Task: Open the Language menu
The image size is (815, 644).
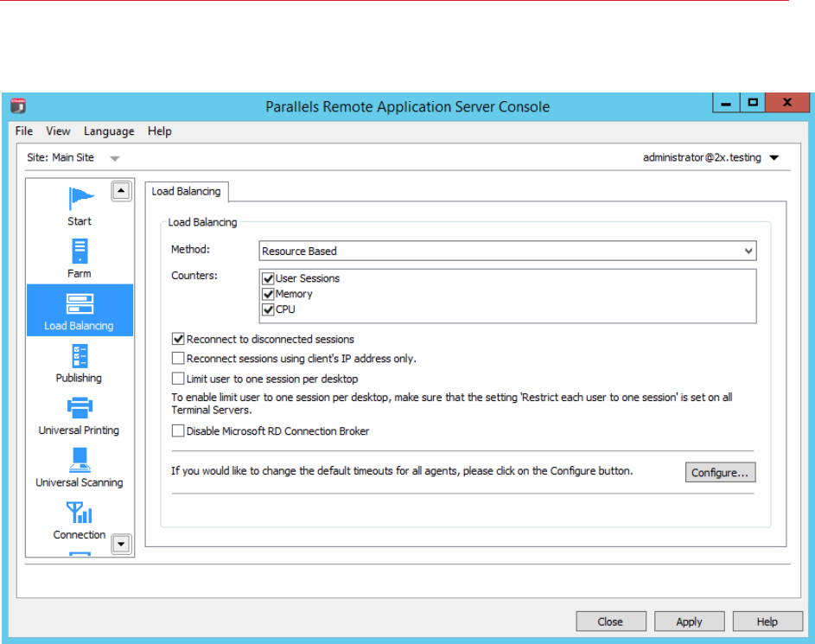Action: pyautogui.click(x=109, y=131)
